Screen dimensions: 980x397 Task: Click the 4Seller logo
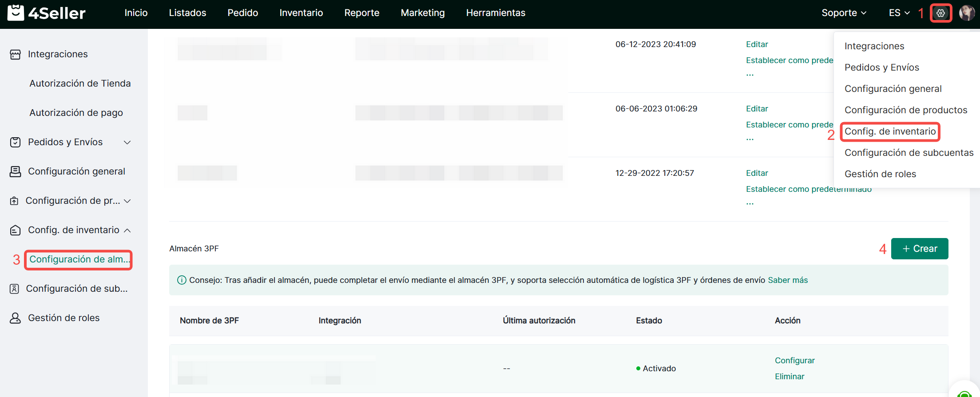pyautogui.click(x=46, y=13)
